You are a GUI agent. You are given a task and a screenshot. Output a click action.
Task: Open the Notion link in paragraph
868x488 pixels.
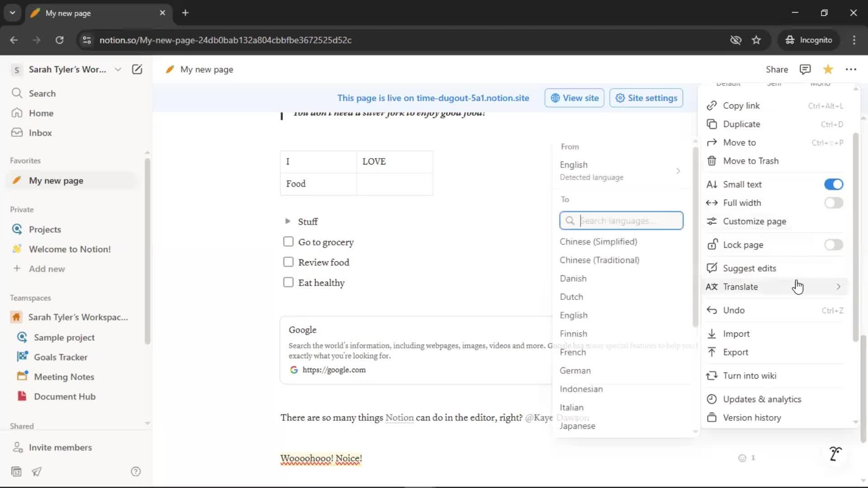click(x=399, y=418)
